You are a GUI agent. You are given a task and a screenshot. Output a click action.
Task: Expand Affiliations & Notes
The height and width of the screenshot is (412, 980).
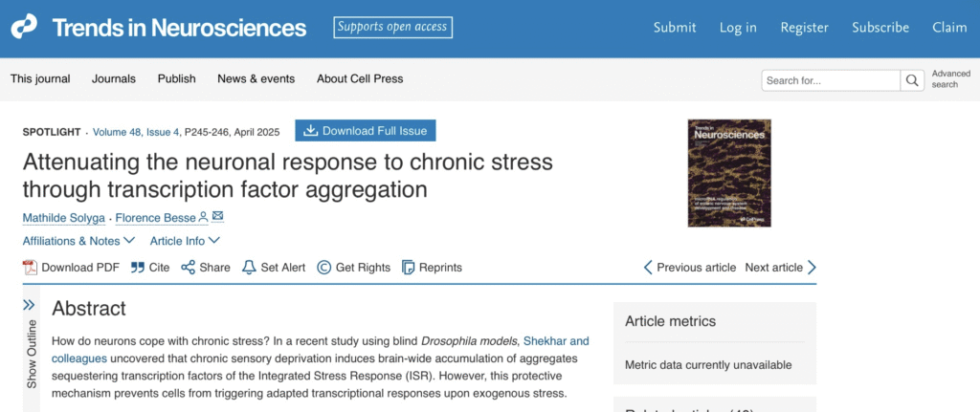click(x=79, y=240)
